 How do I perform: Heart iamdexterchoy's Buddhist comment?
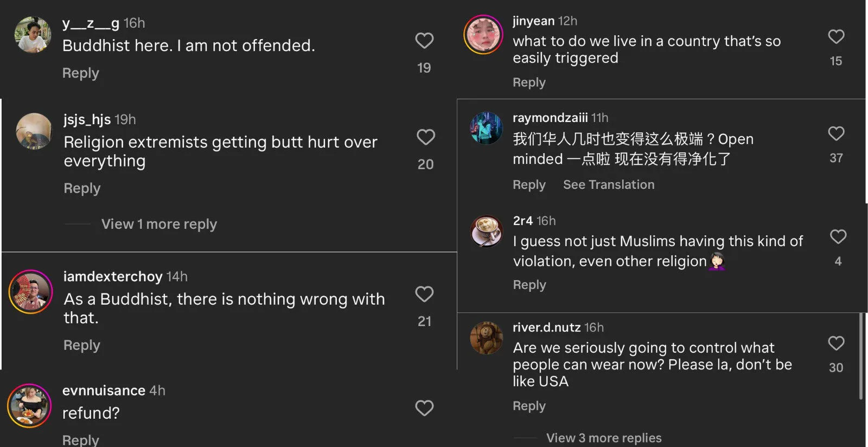424,294
